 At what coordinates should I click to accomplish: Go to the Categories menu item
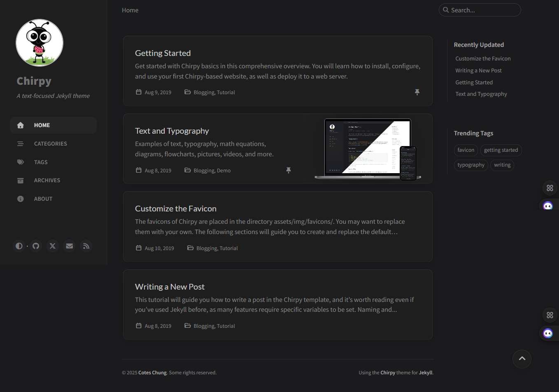[50, 144]
